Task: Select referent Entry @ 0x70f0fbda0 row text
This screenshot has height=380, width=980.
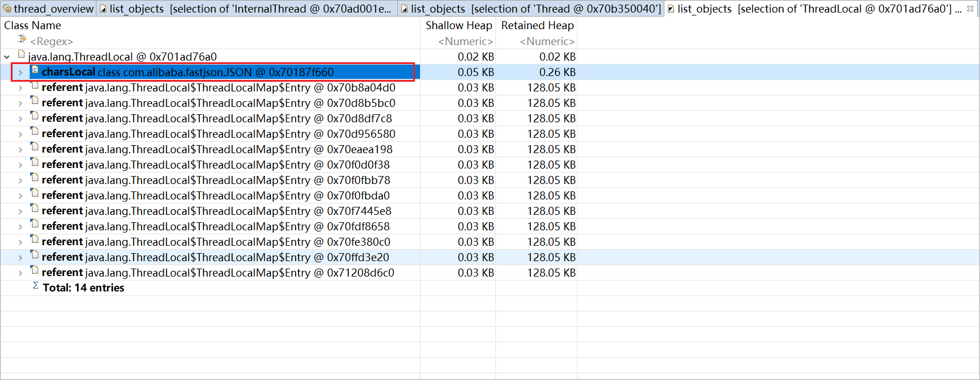Action: [215, 195]
